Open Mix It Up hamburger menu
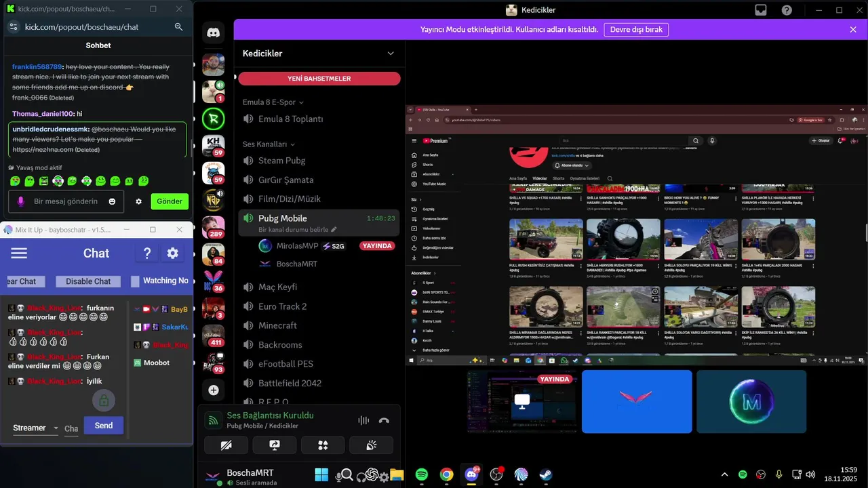Viewport: 868px width, 488px height. click(19, 253)
